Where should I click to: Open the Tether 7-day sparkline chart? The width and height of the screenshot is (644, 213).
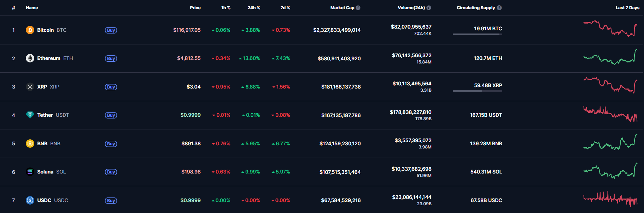coord(610,114)
